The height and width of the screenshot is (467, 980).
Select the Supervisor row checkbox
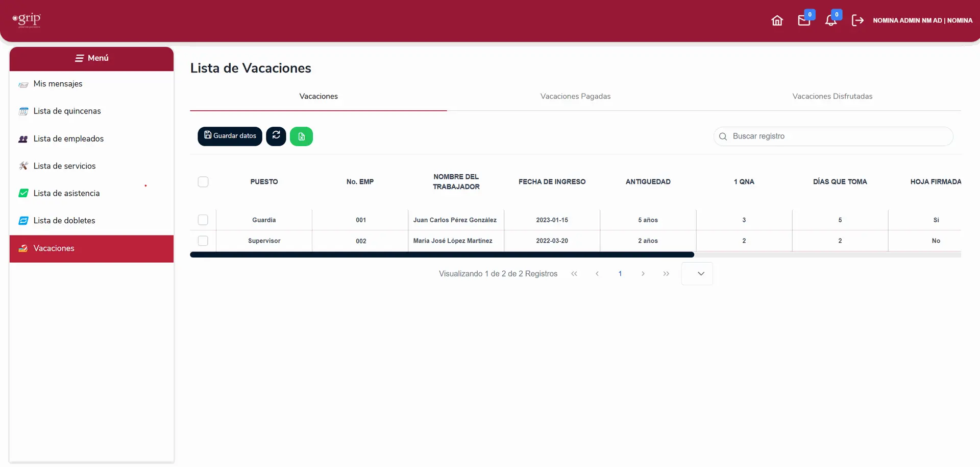click(203, 241)
